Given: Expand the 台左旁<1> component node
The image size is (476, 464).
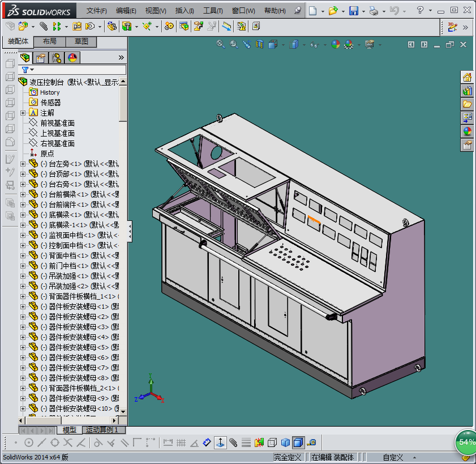Looking at the screenshot, I should point(23,164).
